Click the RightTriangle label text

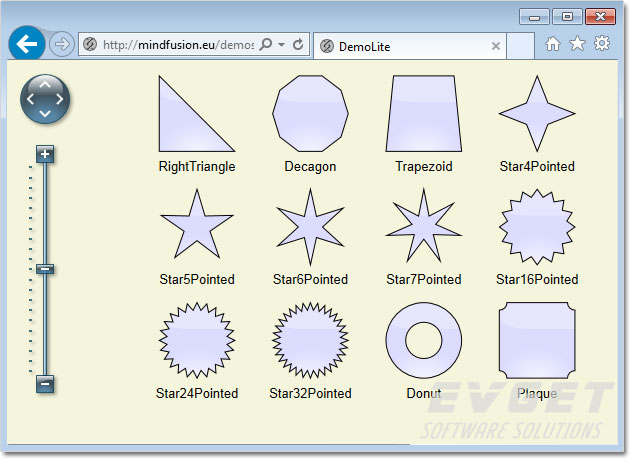pyautogui.click(x=197, y=166)
